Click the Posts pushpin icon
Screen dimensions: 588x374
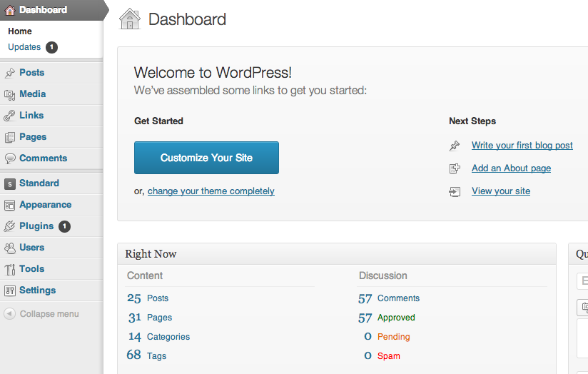(x=10, y=73)
